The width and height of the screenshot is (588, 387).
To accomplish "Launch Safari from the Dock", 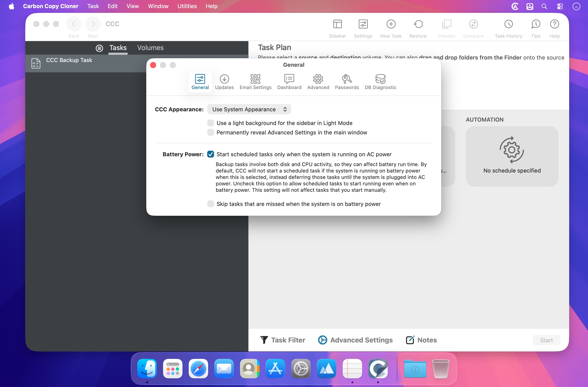I will pyautogui.click(x=198, y=369).
